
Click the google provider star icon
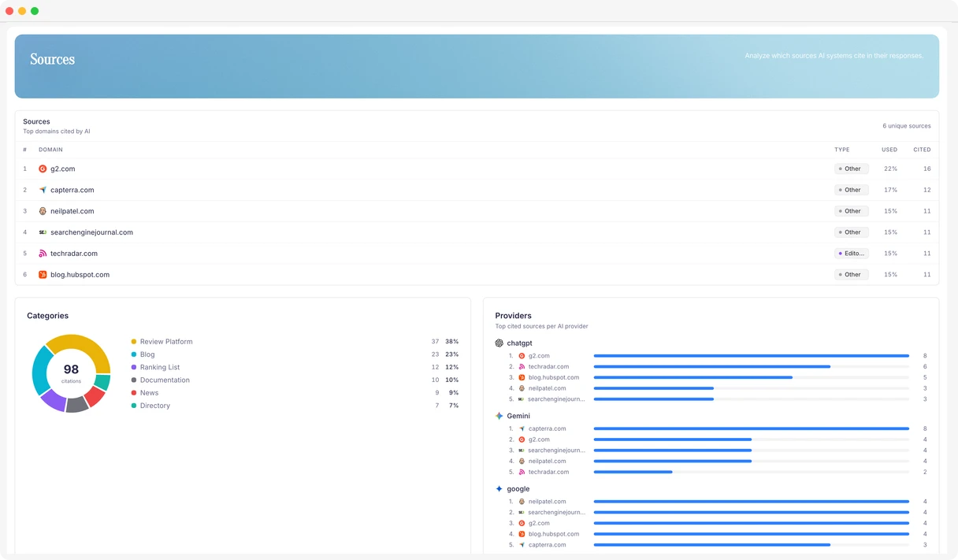499,489
